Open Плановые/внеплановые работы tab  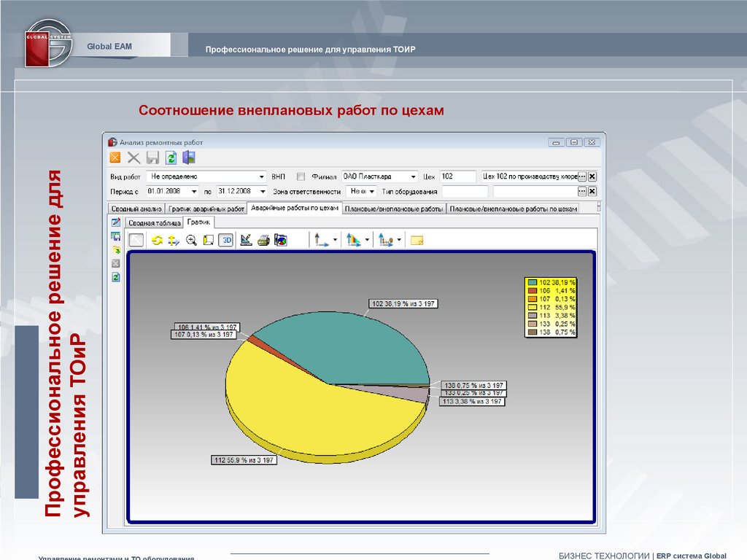pos(394,209)
